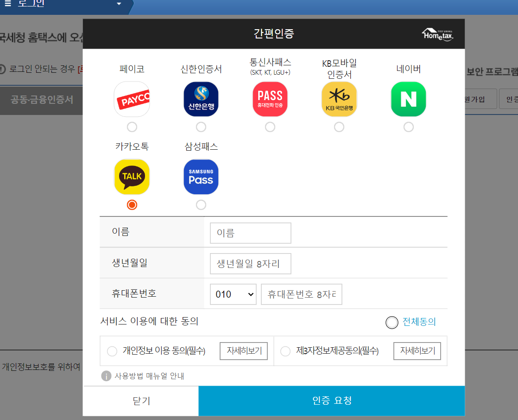Viewport: 518px width, 420px height.
Task: Click the 이름 input field
Action: tap(250, 233)
